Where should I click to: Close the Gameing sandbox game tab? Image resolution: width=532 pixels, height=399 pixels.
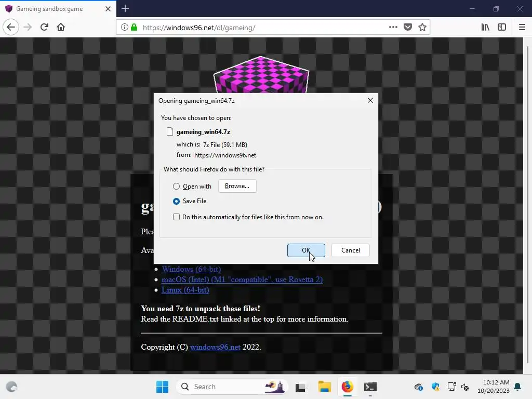coord(108,9)
